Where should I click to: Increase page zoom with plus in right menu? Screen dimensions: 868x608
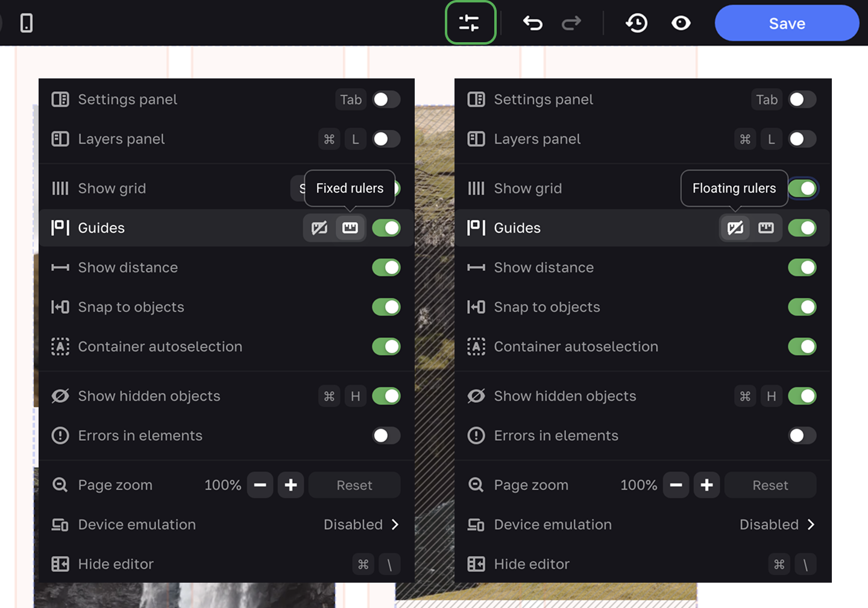[706, 486]
